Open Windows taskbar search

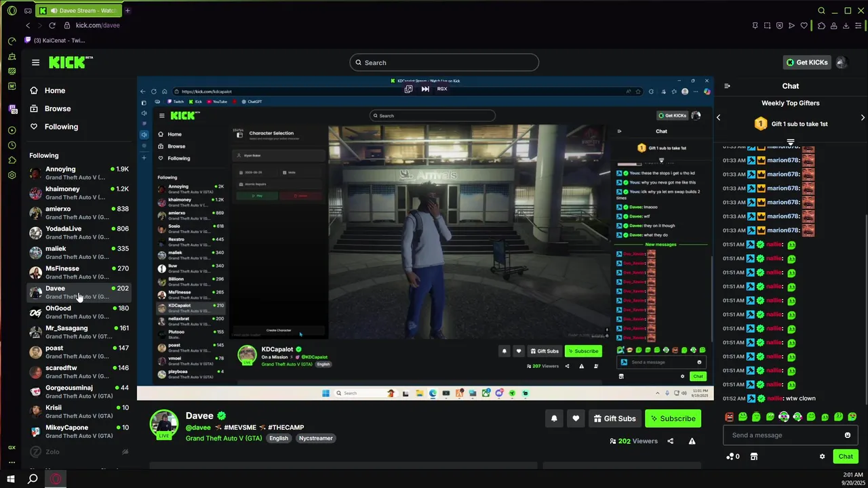click(x=33, y=479)
